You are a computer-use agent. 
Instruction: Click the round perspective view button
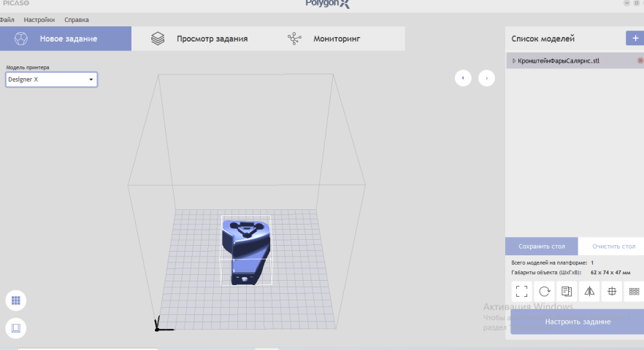point(16,328)
